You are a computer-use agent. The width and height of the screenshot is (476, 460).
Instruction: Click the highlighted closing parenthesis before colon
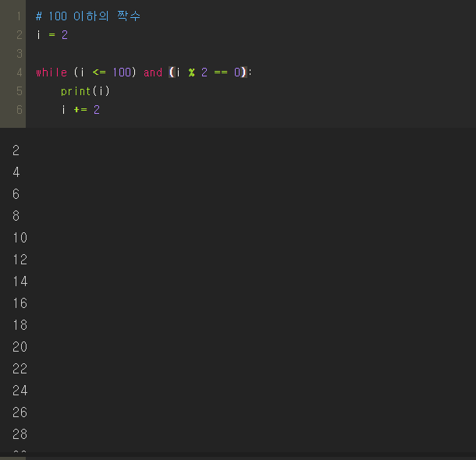(243, 73)
